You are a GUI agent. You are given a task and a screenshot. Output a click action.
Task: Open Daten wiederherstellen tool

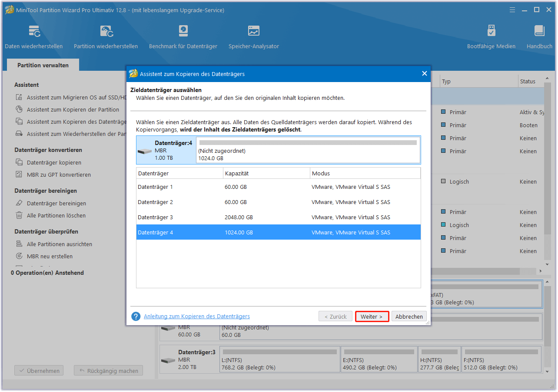pos(34,37)
